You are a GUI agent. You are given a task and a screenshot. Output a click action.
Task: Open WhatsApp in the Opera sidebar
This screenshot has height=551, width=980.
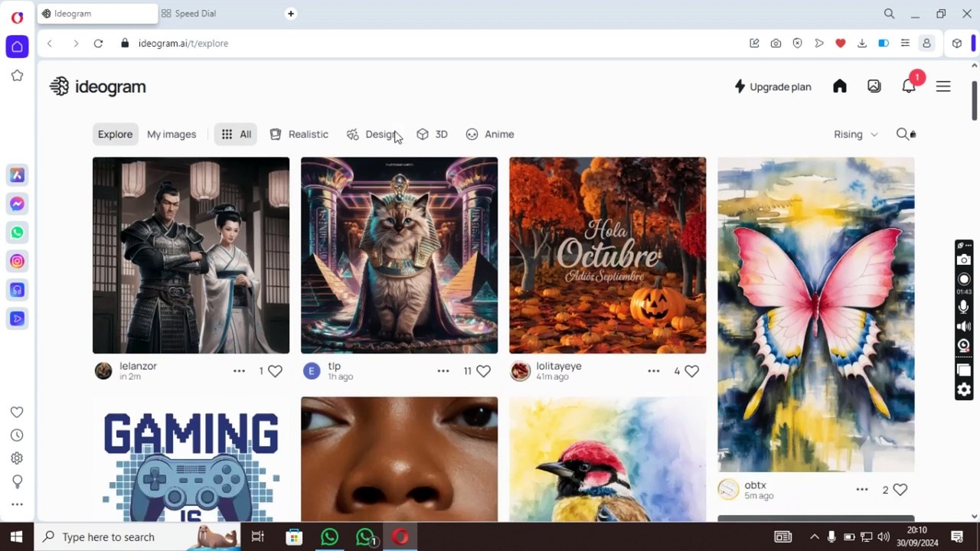coord(17,233)
